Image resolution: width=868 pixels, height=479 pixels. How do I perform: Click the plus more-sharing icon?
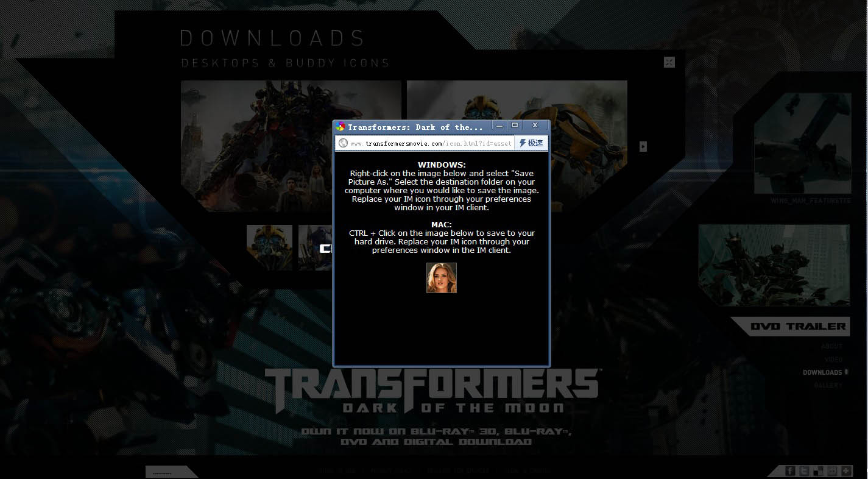point(846,470)
